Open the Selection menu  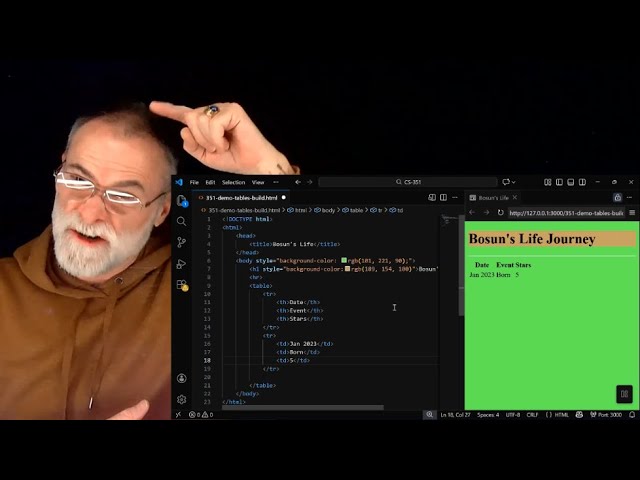click(x=233, y=182)
